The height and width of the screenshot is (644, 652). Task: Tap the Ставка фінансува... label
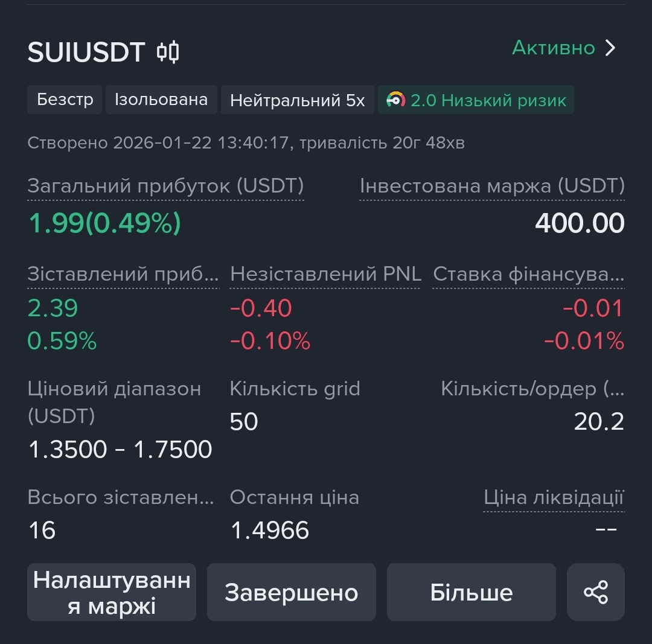tap(528, 274)
